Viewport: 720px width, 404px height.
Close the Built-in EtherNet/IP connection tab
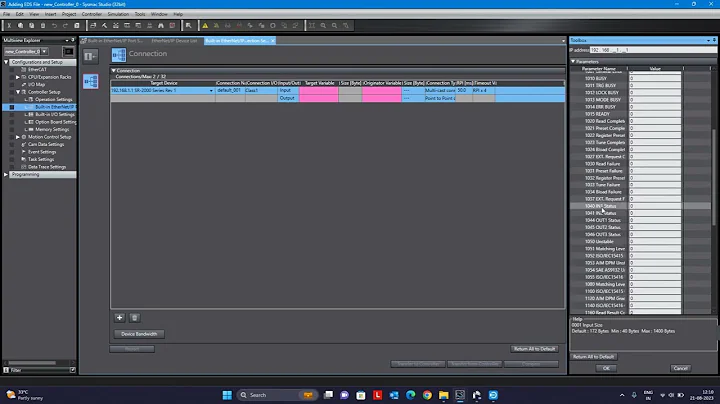(273, 41)
